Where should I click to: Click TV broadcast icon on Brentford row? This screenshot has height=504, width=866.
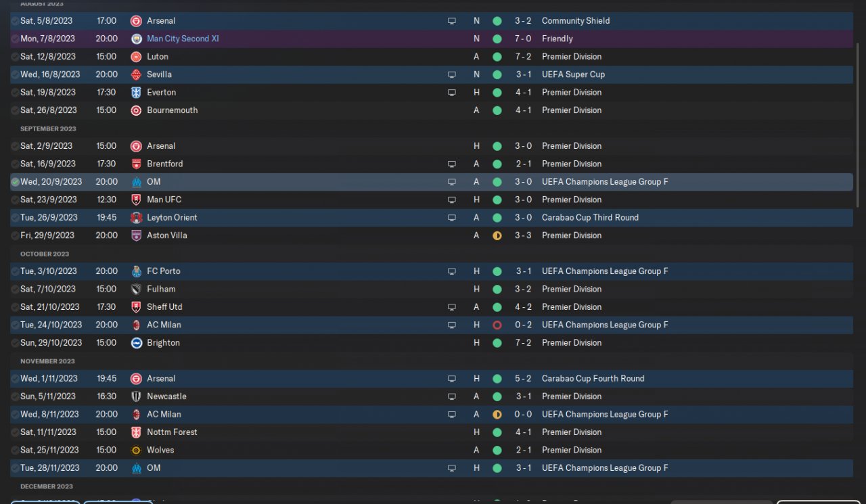pyautogui.click(x=452, y=164)
